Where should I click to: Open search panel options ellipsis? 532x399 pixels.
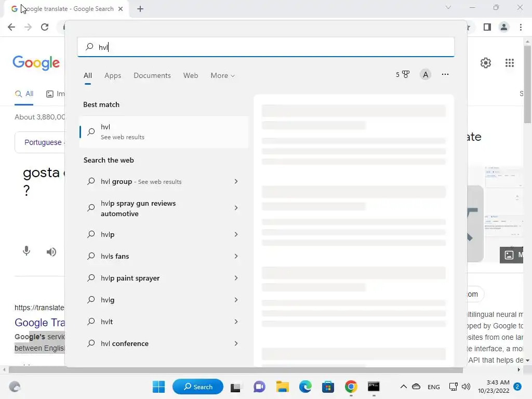[445, 74]
